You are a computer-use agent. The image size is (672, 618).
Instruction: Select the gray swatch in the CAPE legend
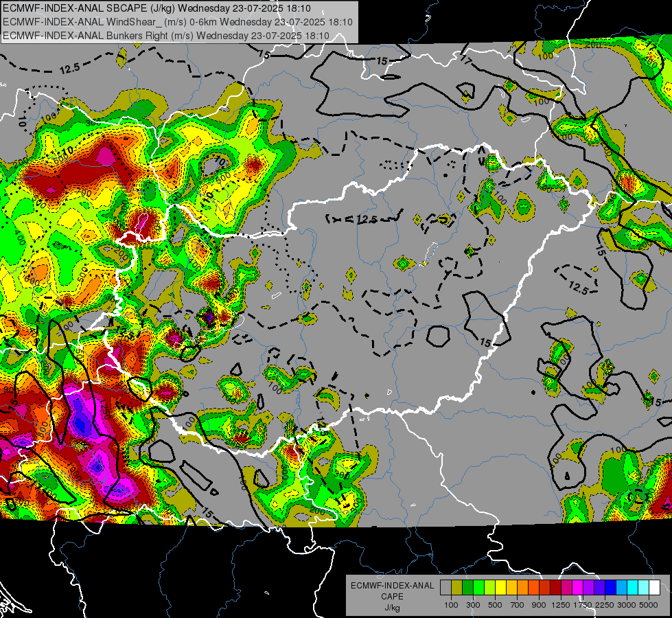(x=445, y=587)
